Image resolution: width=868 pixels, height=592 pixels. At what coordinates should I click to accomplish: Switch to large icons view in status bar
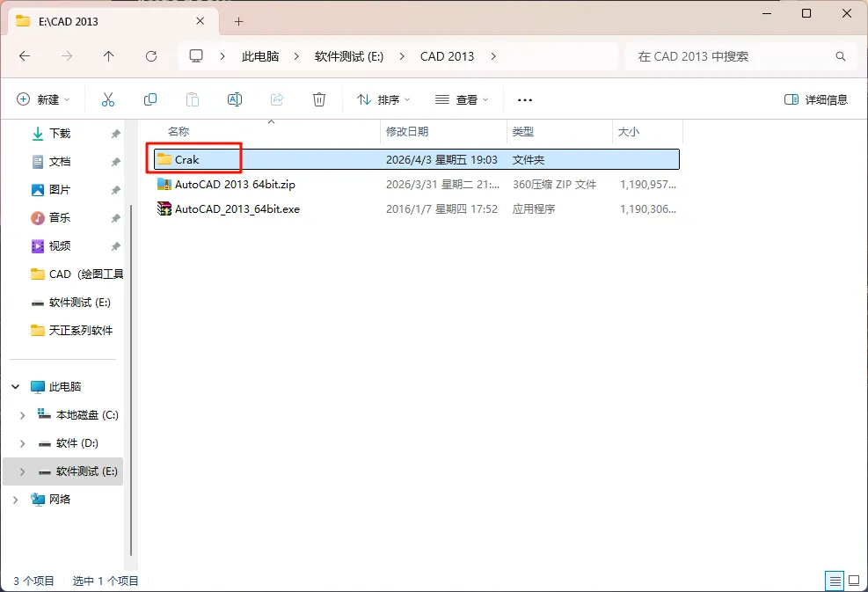854,581
